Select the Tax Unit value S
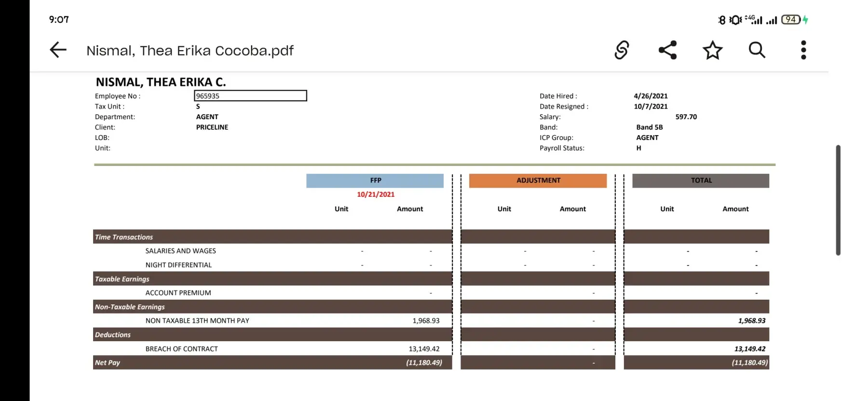This screenshot has width=868, height=401. coord(198,107)
